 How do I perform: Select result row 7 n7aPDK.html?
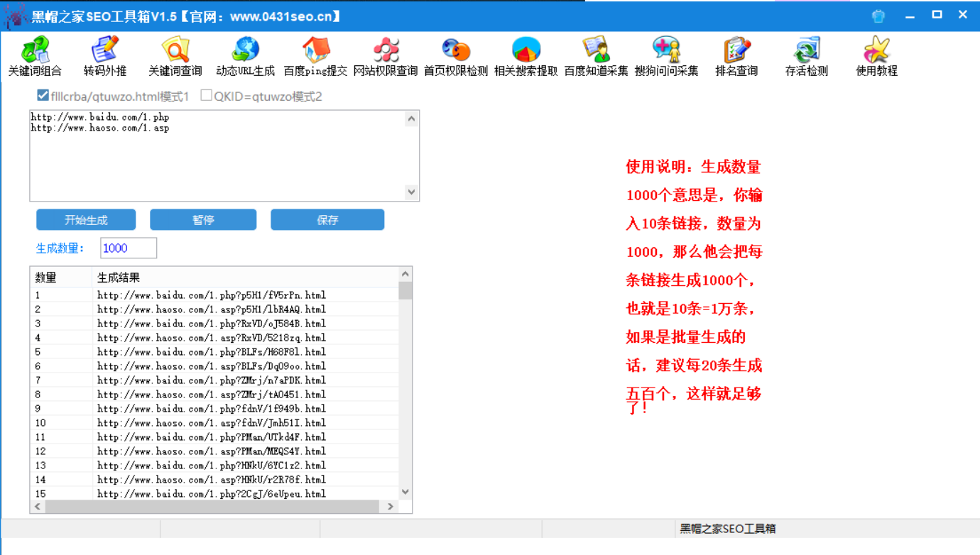(x=214, y=380)
